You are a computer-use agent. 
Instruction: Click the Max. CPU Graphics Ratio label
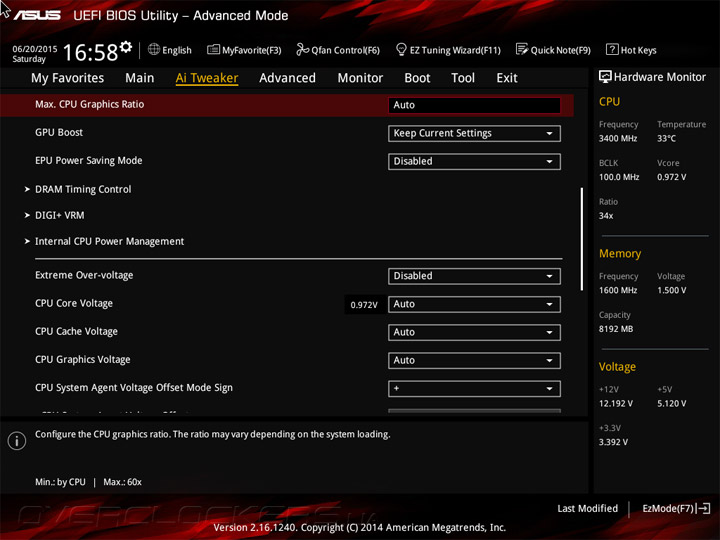tap(90, 105)
